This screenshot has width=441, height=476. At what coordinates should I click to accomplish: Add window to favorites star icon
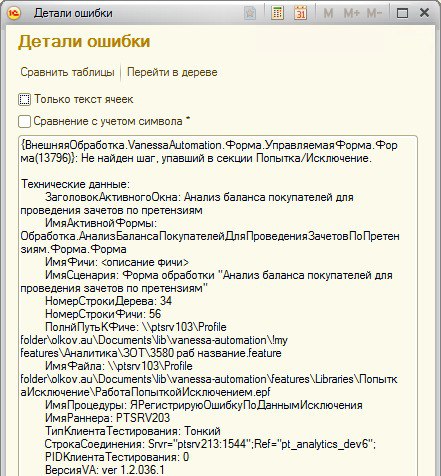(250, 13)
